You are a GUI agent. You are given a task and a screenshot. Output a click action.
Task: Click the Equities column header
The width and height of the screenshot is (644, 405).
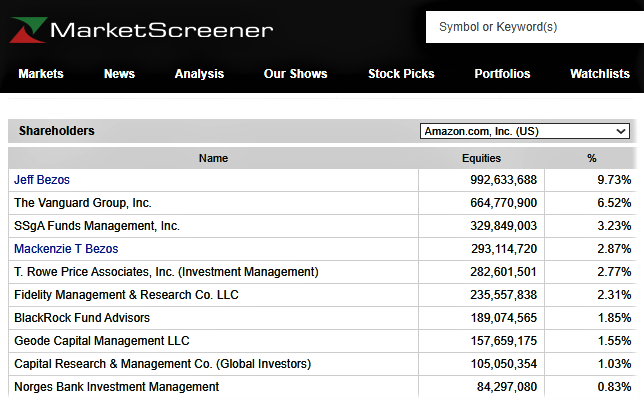481,158
